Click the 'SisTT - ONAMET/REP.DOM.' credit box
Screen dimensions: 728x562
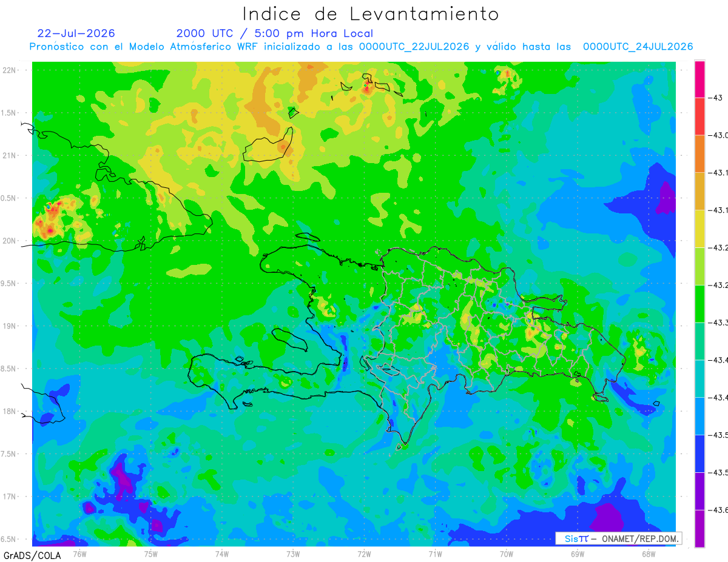pos(618,538)
